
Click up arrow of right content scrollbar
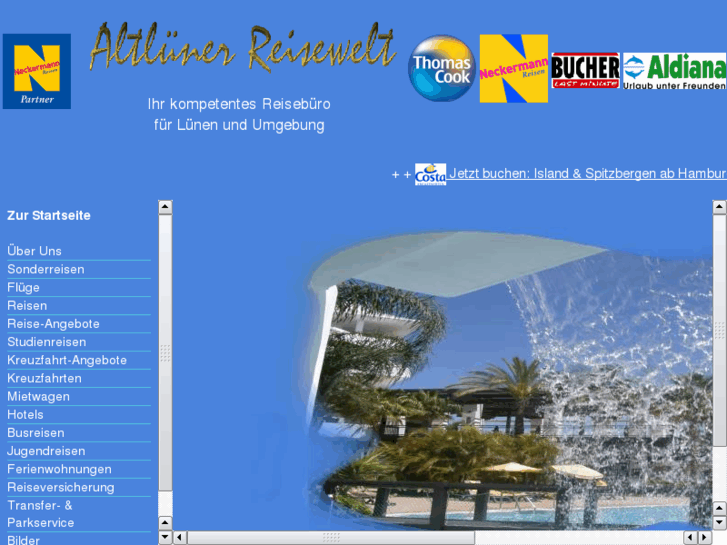point(719,207)
